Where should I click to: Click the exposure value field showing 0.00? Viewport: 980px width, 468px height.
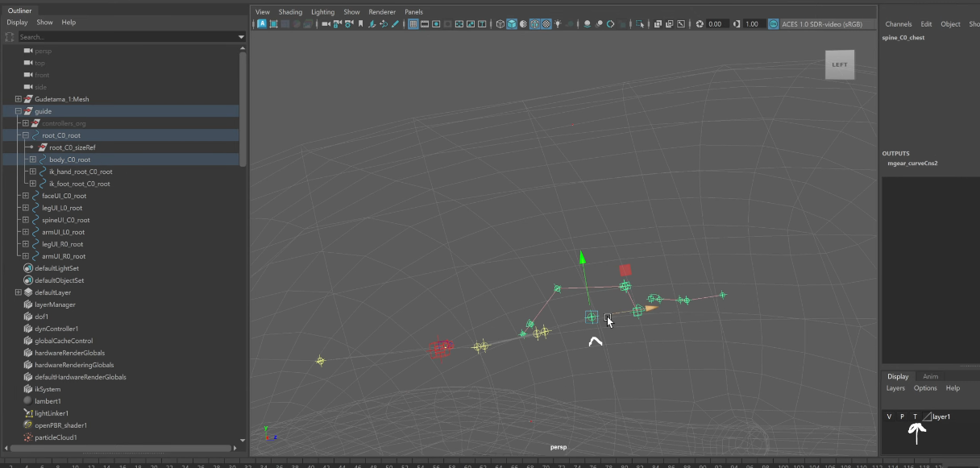click(716, 24)
